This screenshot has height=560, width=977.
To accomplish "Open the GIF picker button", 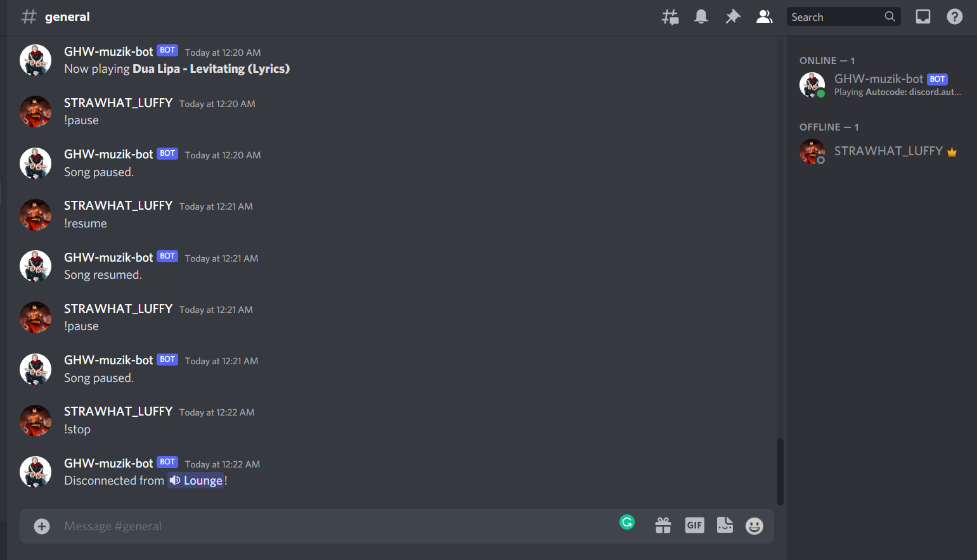I will [695, 525].
